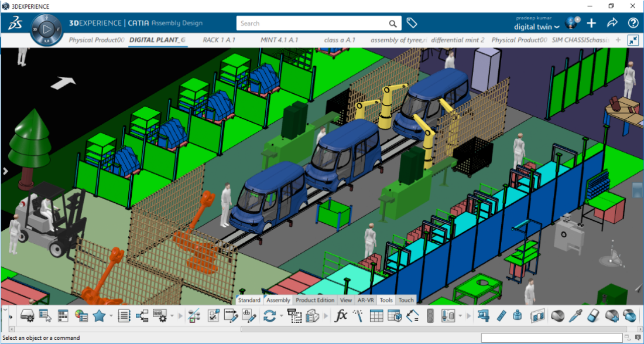This screenshot has height=344, width=644.
Task: Select the eraser tool icon
Action: 594,316
